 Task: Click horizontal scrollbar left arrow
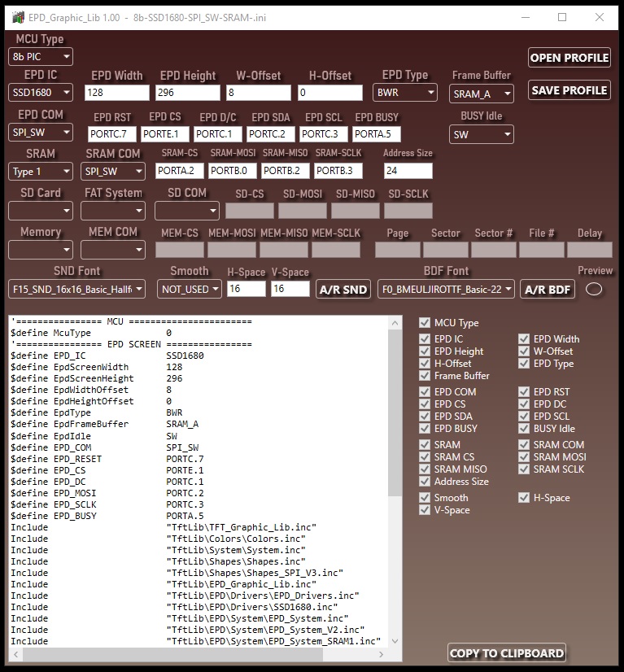point(15,654)
